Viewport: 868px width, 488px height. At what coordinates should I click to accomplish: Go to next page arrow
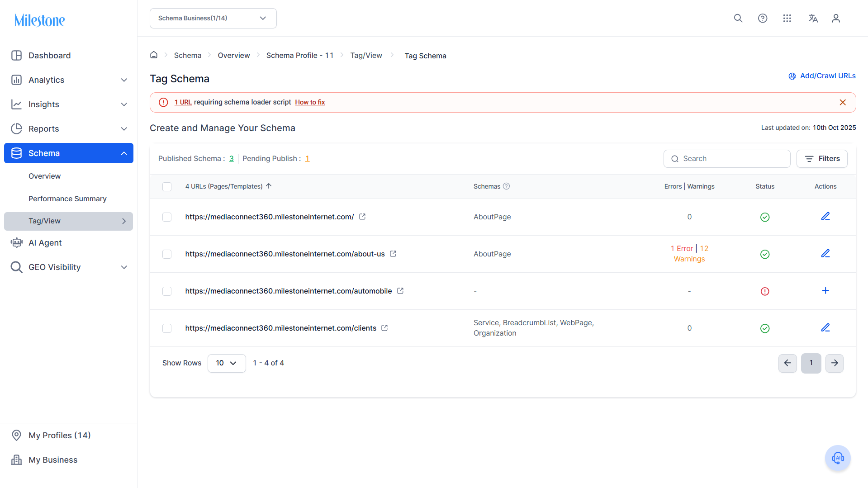coord(835,363)
